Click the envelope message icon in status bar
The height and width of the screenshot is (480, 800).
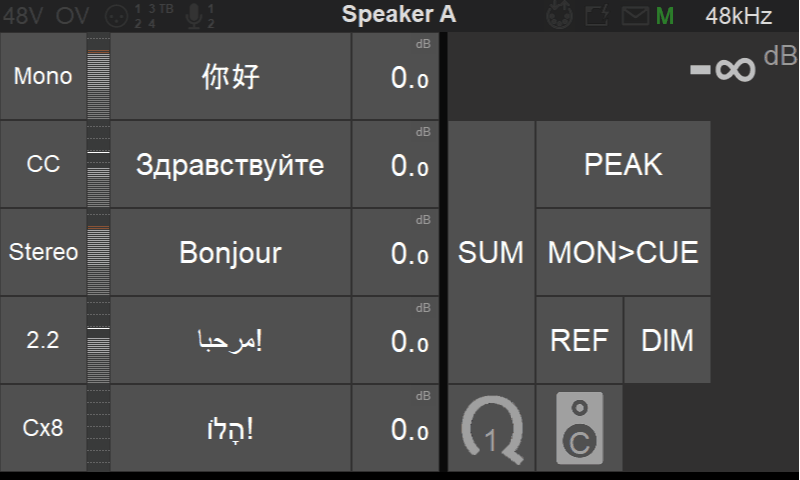pyautogui.click(x=635, y=16)
